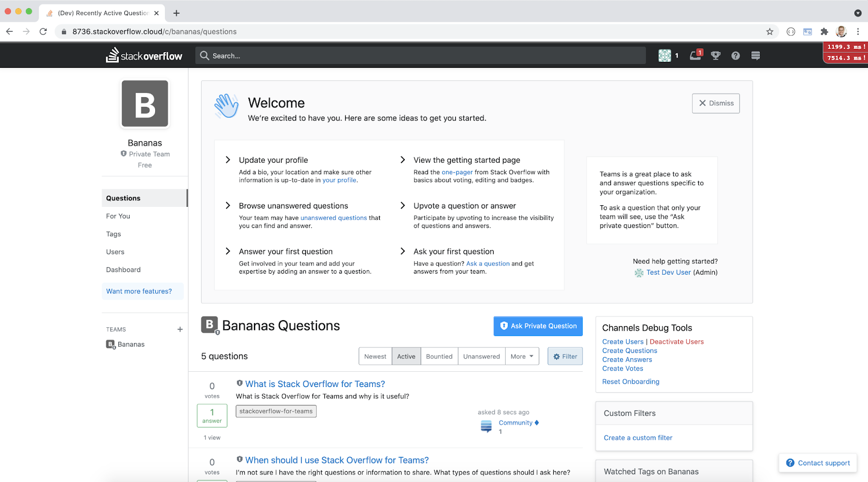This screenshot has width=868, height=482.
Task: Add a team with plus icon
Action: [180, 329]
